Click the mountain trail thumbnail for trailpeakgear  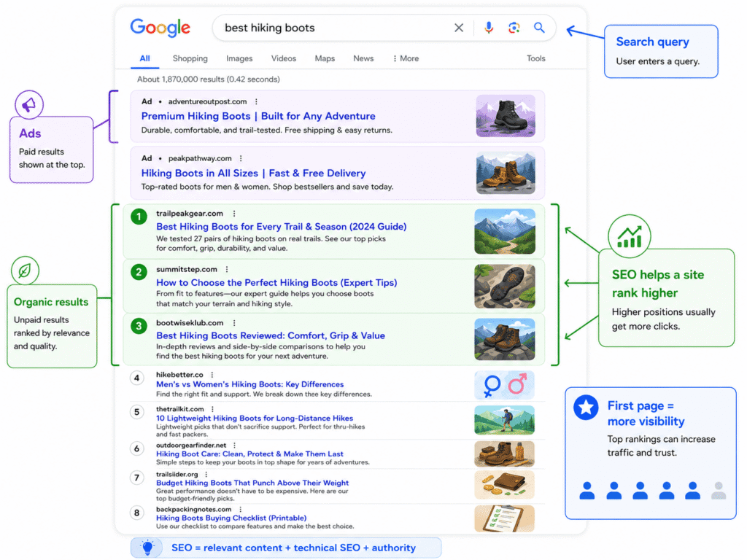(505, 231)
